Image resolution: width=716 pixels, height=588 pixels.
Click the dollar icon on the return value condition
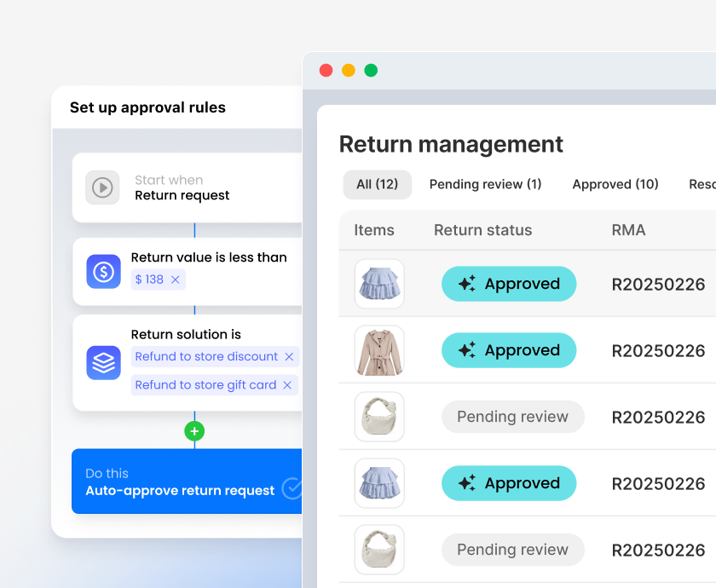tap(103, 271)
